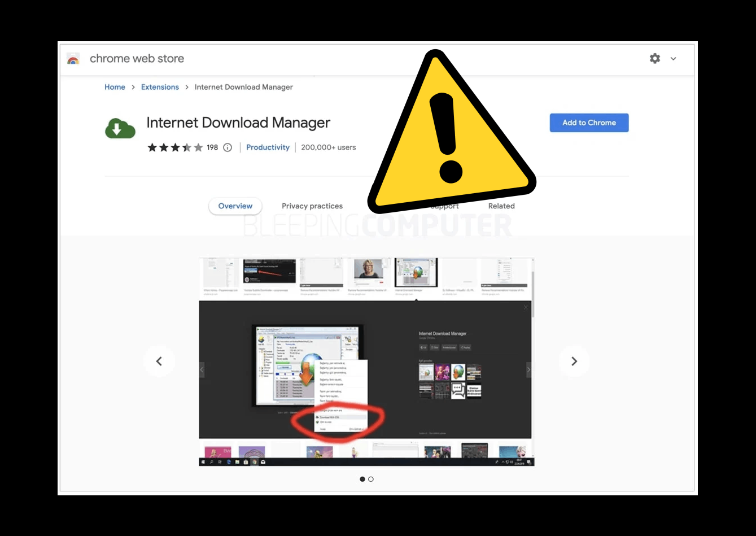Select the Overview tab
The image size is (756, 536).
coord(235,206)
